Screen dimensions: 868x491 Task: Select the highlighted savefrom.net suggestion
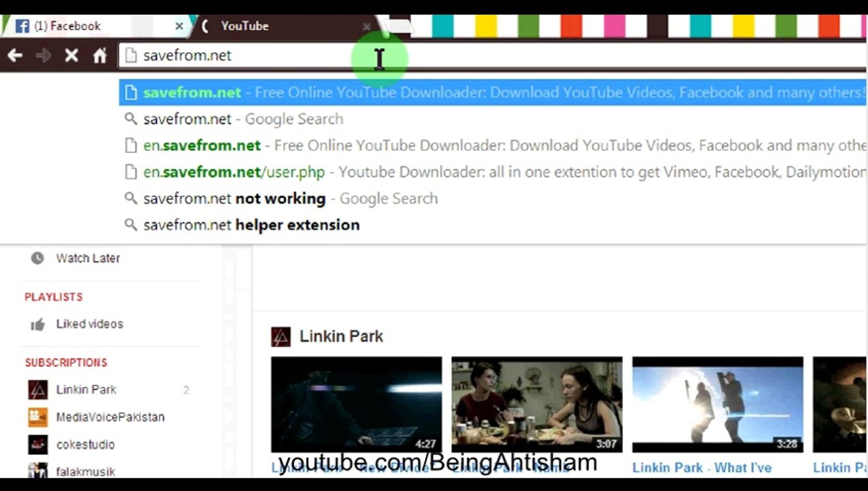click(x=493, y=92)
